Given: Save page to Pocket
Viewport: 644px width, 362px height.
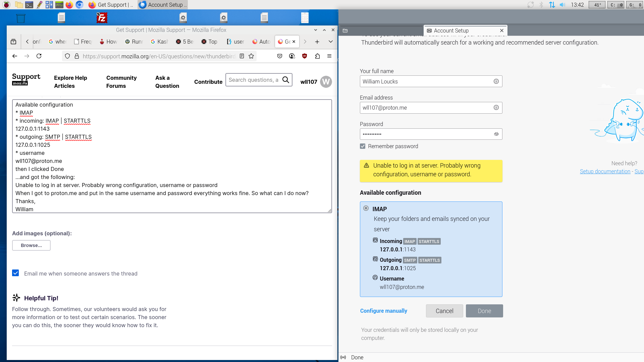Looking at the screenshot, I should click(280, 56).
